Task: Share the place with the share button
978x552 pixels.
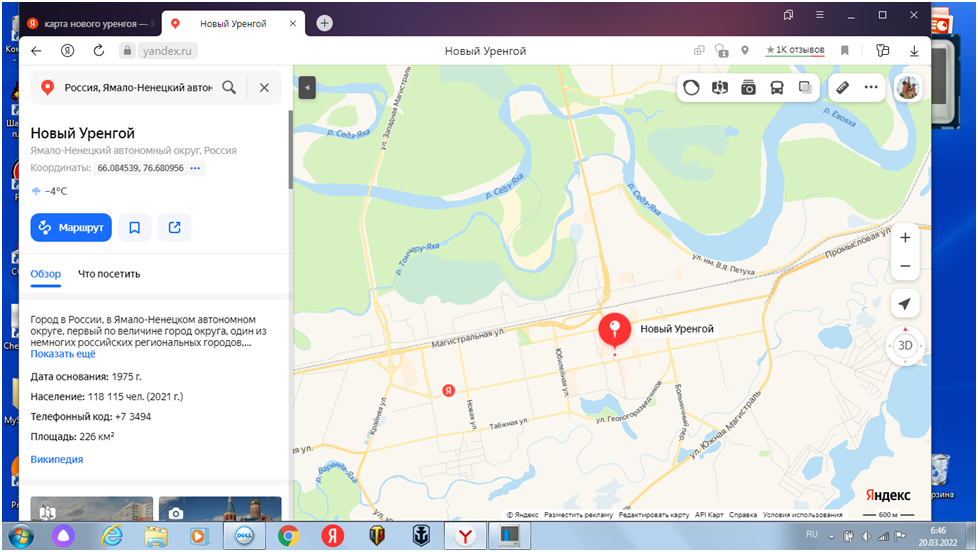Action: tap(175, 228)
